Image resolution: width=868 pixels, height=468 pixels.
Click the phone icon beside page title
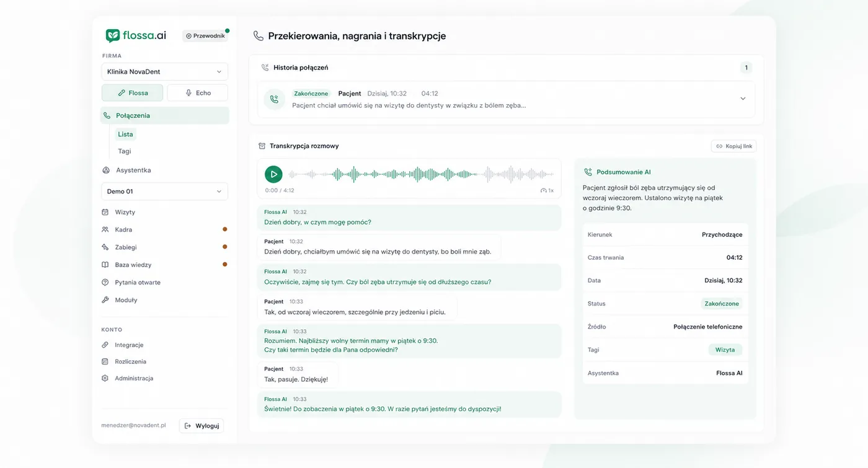259,36
